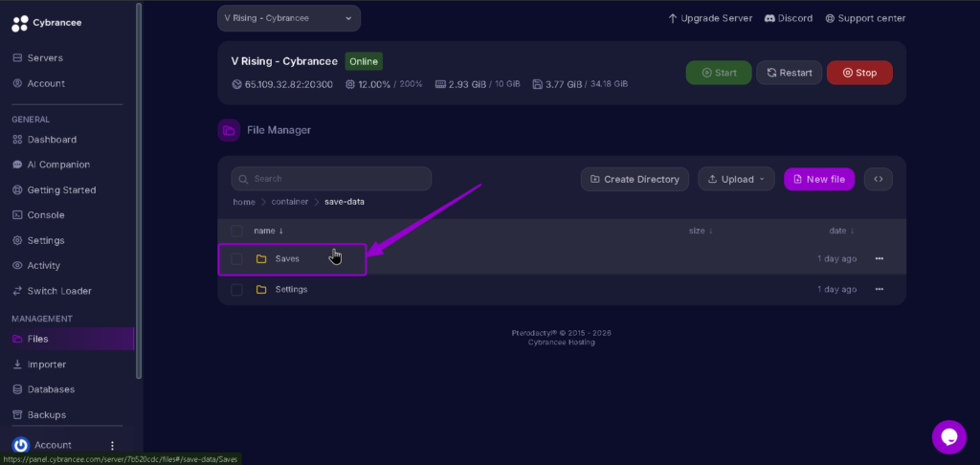
Task: Click save-data in the breadcrumb
Action: coord(345,202)
